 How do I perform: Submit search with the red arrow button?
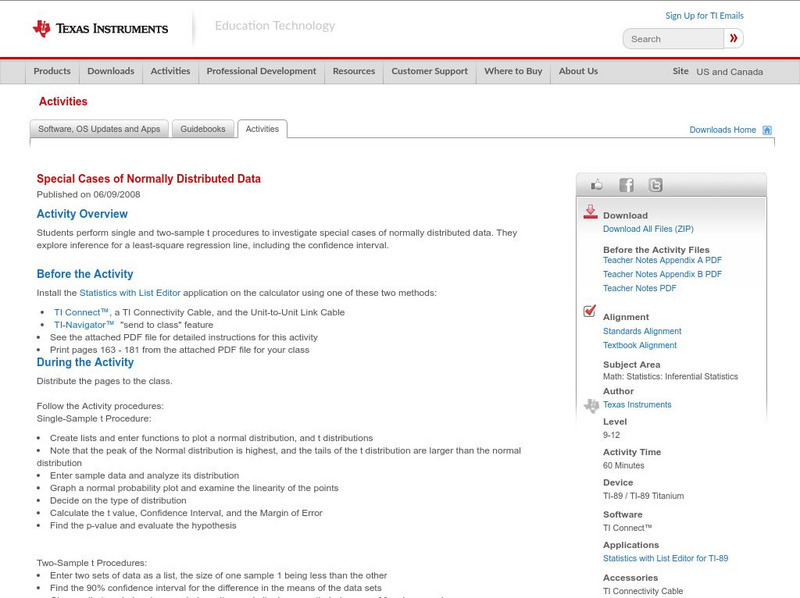coord(734,38)
